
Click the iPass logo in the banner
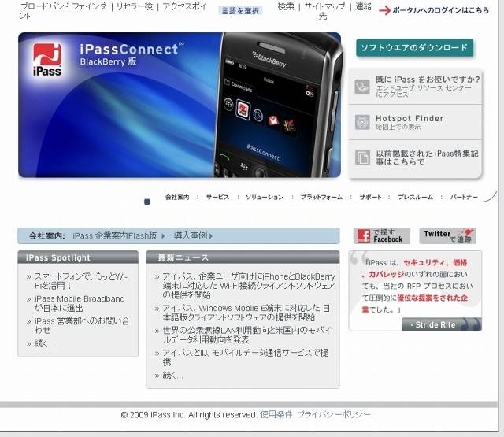(x=47, y=60)
